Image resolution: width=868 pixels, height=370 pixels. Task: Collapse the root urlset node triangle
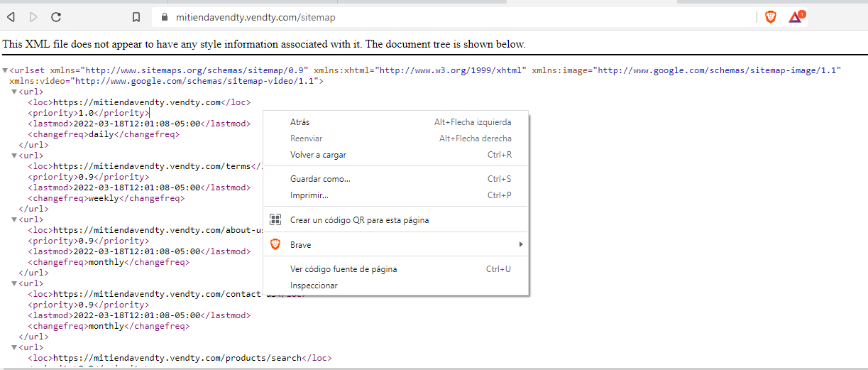[5, 70]
